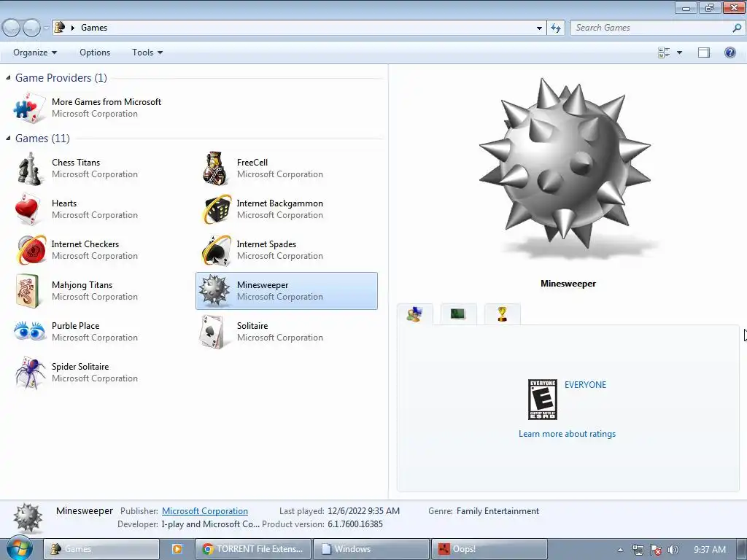747x560 pixels.
Task: Select the Hearts game icon
Action: tap(27, 209)
